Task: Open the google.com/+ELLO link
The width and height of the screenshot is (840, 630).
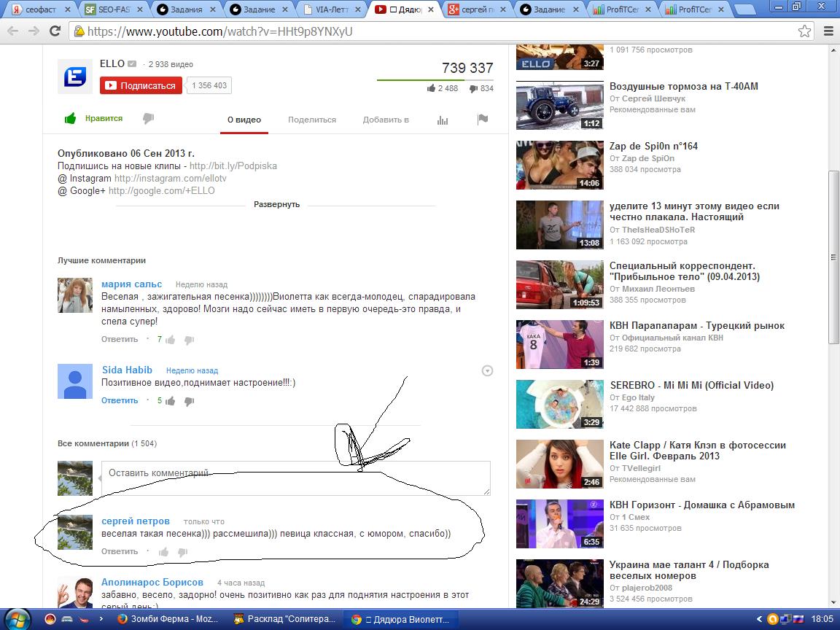Action: coord(161,191)
